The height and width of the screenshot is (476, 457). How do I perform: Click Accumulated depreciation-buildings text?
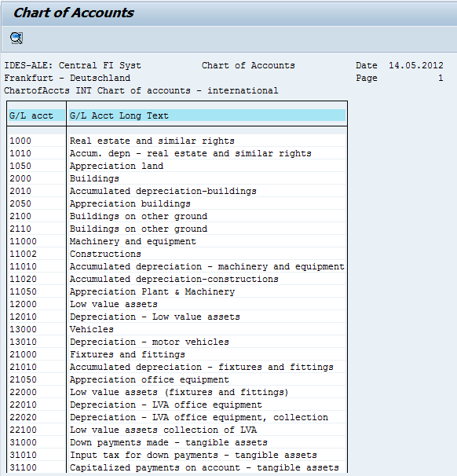163,191
